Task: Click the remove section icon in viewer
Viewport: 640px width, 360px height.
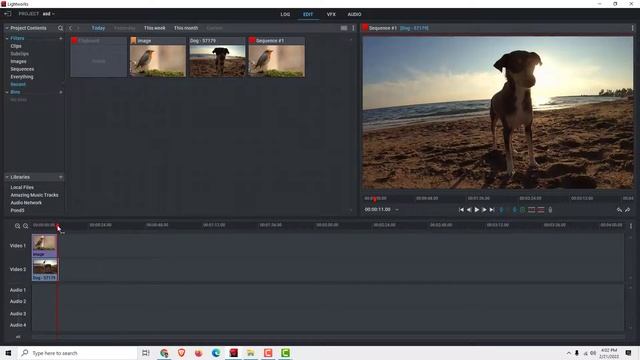Action: (x=531, y=210)
